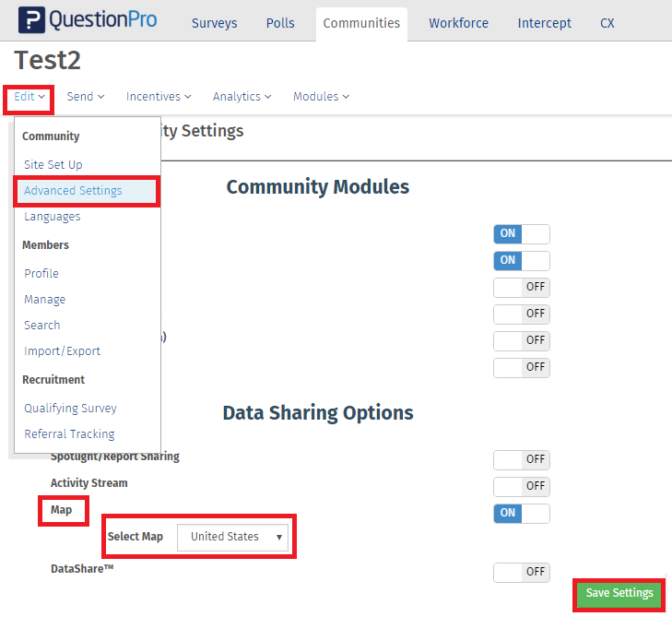Image resolution: width=672 pixels, height=617 pixels.
Task: Click the QuestionPro logo
Action: (x=88, y=20)
